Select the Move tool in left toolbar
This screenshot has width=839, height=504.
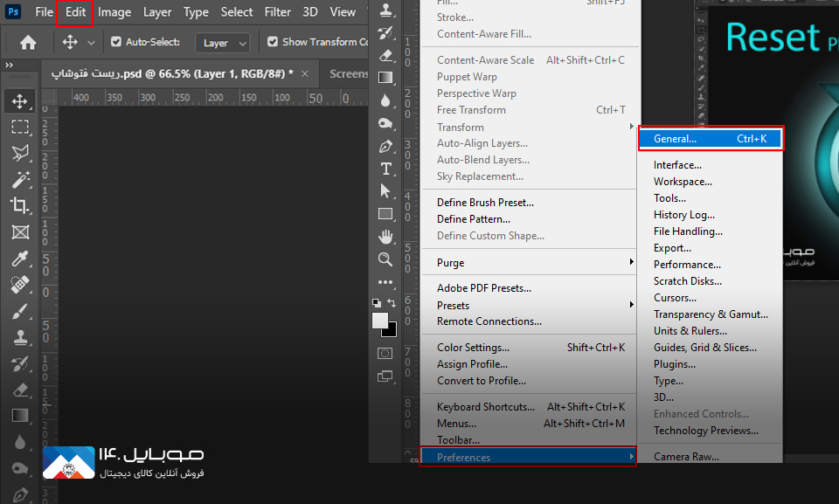click(x=20, y=101)
